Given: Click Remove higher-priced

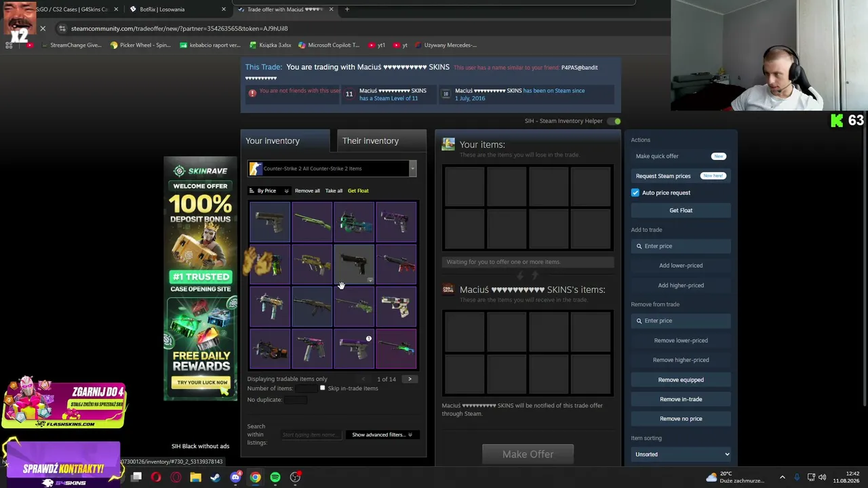Looking at the screenshot, I should pyautogui.click(x=681, y=360).
